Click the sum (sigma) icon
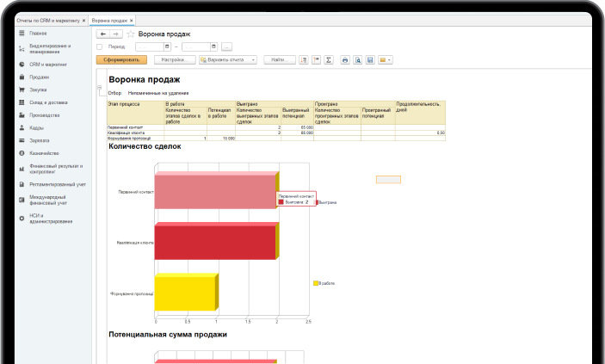The image size is (605, 364). coord(329,60)
